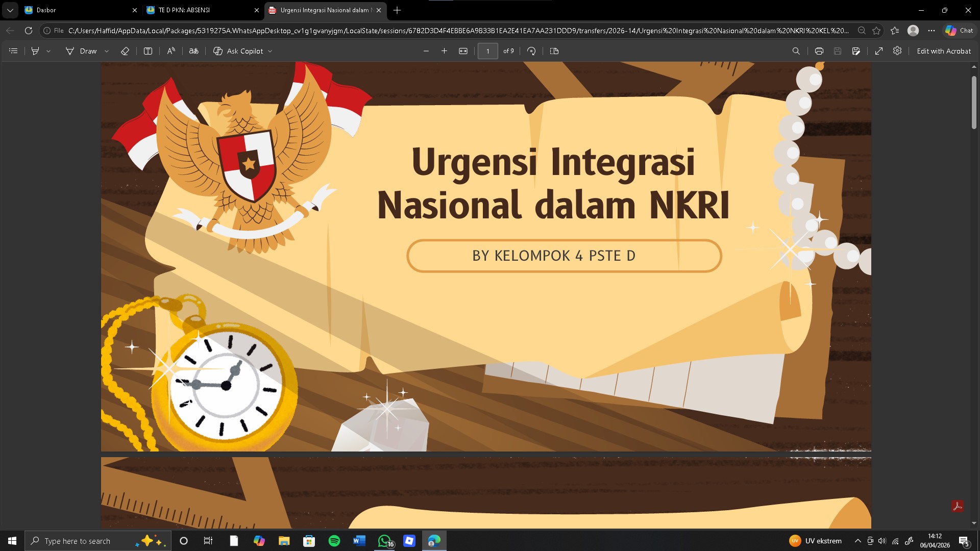The height and width of the screenshot is (551, 980).
Task: Refresh the current page
Action: (x=29, y=31)
